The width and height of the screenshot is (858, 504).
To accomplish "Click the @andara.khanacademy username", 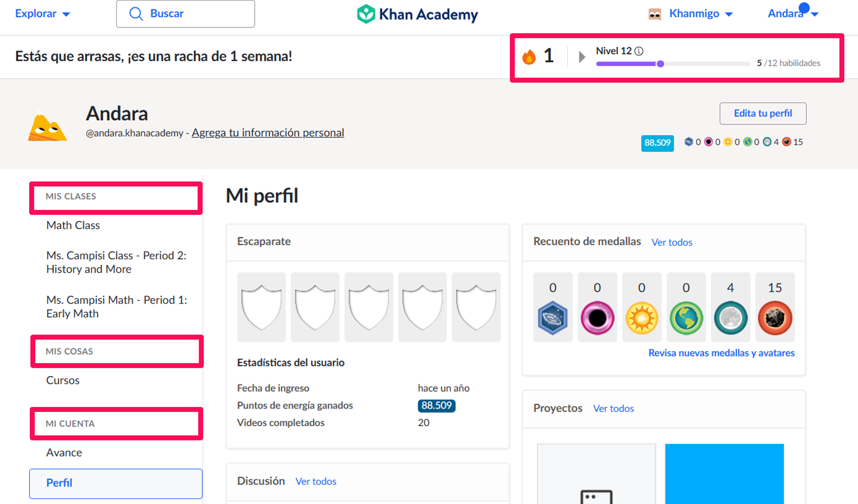I will click(134, 133).
